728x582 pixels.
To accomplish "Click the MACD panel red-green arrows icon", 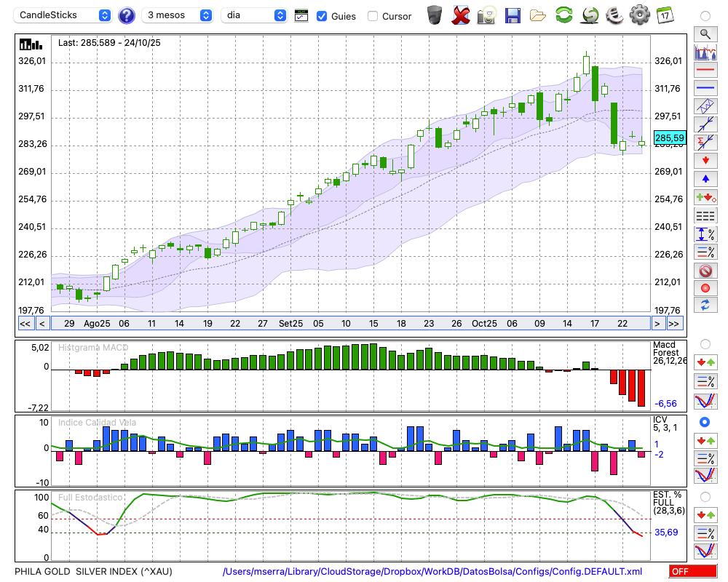I will (x=705, y=362).
